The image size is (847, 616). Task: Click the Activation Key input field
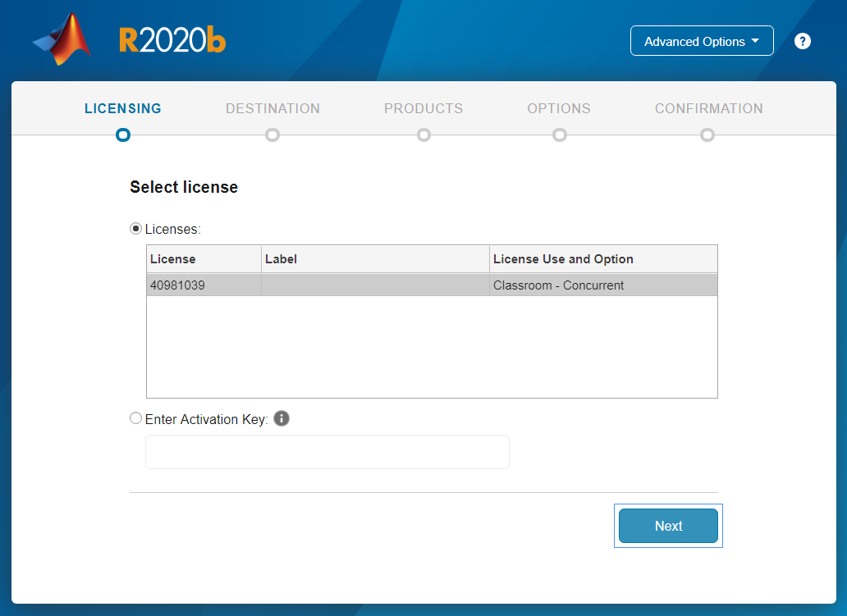coord(327,452)
